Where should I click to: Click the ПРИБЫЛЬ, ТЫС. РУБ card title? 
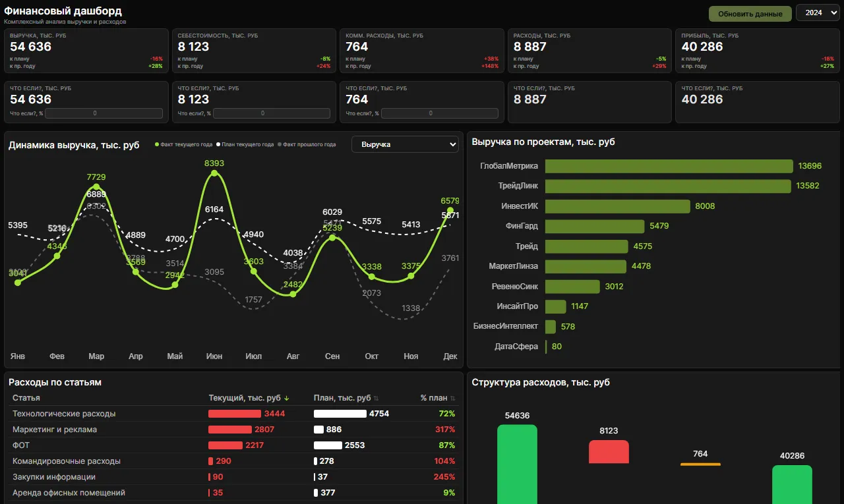(710, 36)
